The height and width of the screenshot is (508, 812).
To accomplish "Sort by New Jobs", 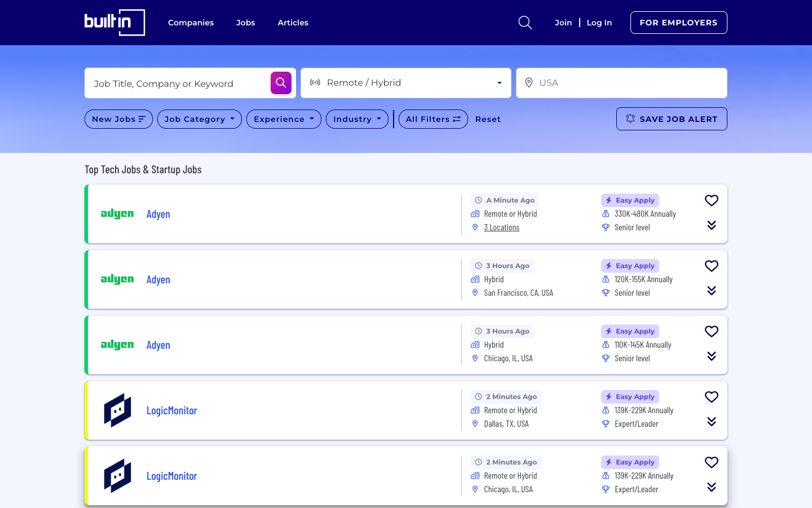I will [x=118, y=119].
